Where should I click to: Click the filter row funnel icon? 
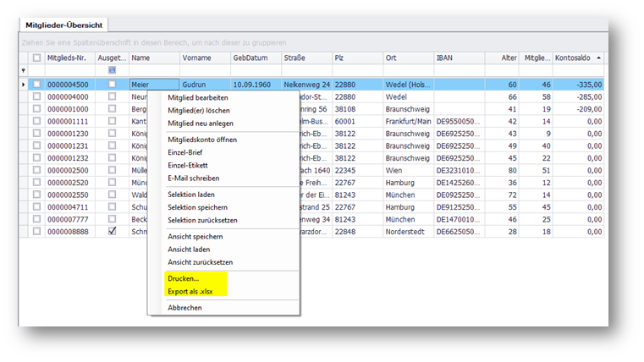[x=24, y=70]
